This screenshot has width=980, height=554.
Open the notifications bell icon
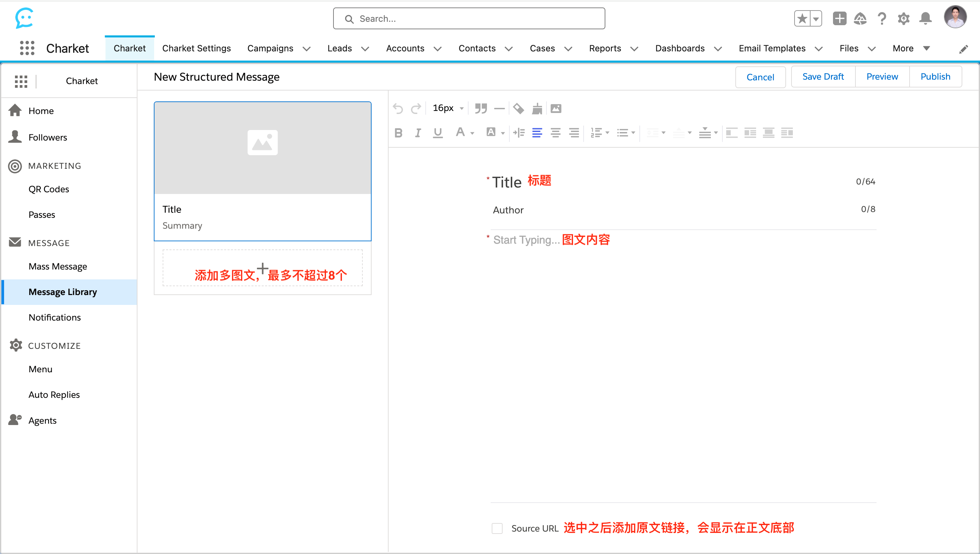[925, 18]
